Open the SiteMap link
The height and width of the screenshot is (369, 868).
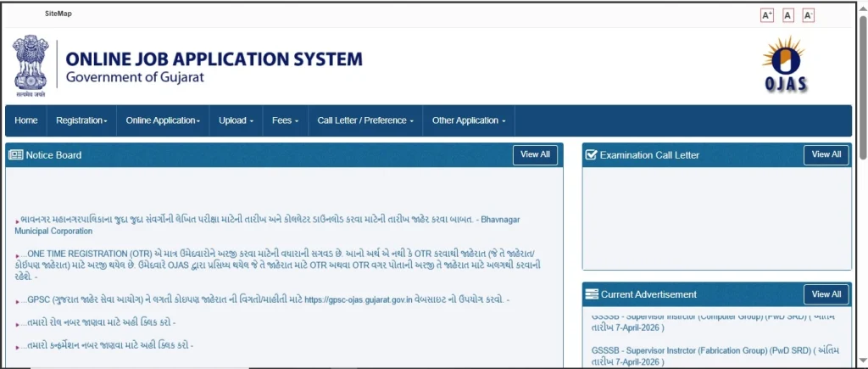[x=58, y=14]
